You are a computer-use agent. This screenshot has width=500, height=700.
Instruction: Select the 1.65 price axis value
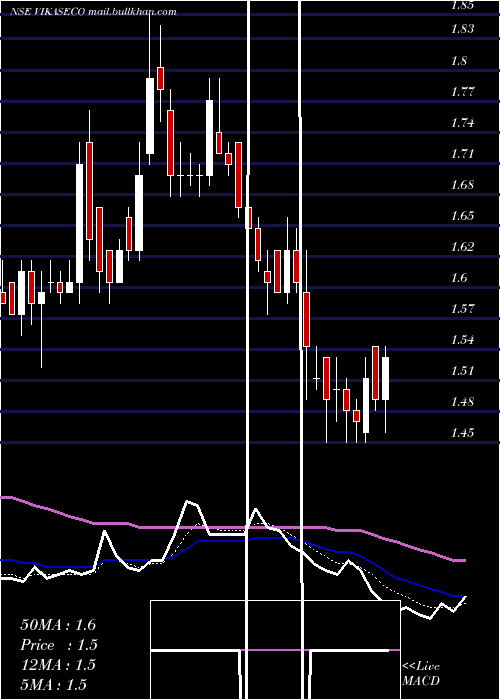click(462, 216)
